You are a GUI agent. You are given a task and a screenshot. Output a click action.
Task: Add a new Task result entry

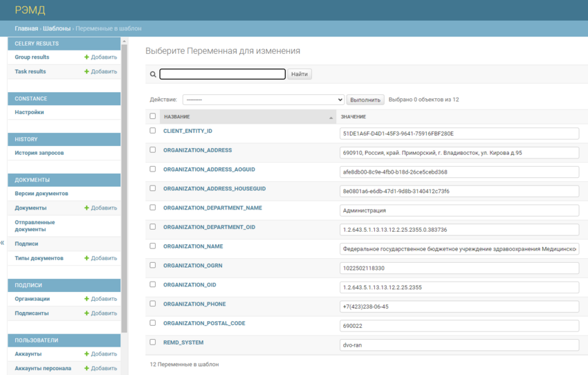[100, 71]
